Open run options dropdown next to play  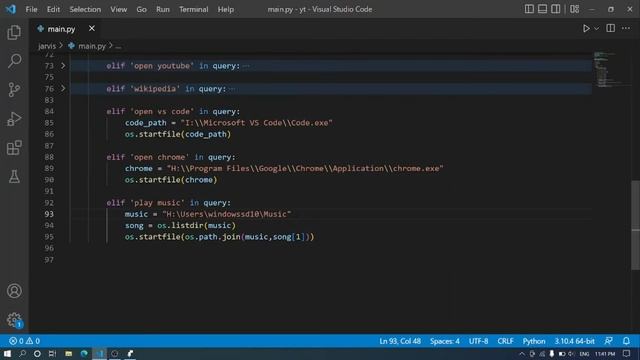tap(596, 29)
